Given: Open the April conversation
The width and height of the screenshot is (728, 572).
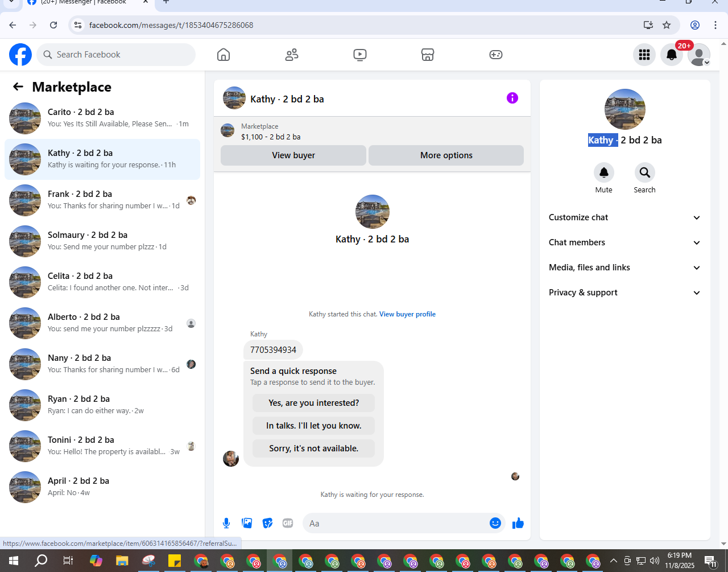Looking at the screenshot, I should pos(102,487).
